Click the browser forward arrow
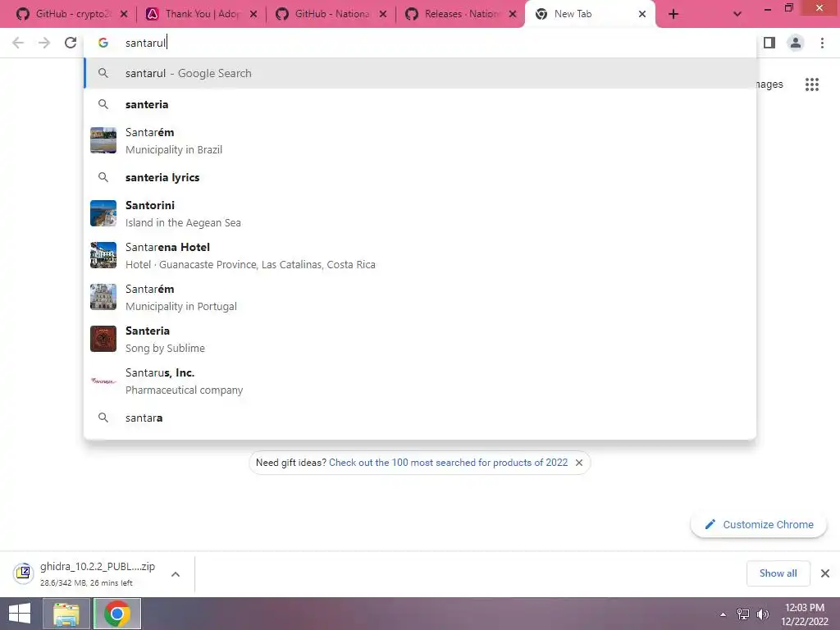The width and height of the screenshot is (840, 630). 44,43
